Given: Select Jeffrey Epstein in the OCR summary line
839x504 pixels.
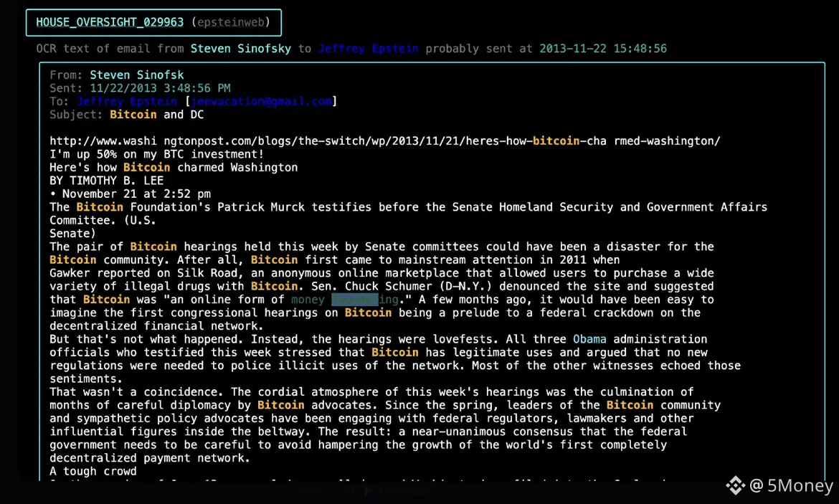Looking at the screenshot, I should click(368, 49).
